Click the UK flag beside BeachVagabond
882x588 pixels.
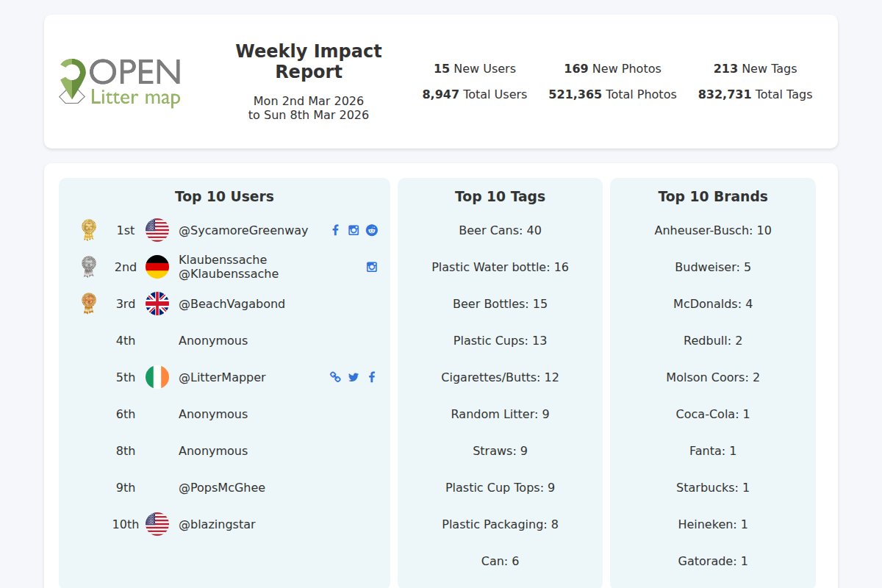pos(157,304)
